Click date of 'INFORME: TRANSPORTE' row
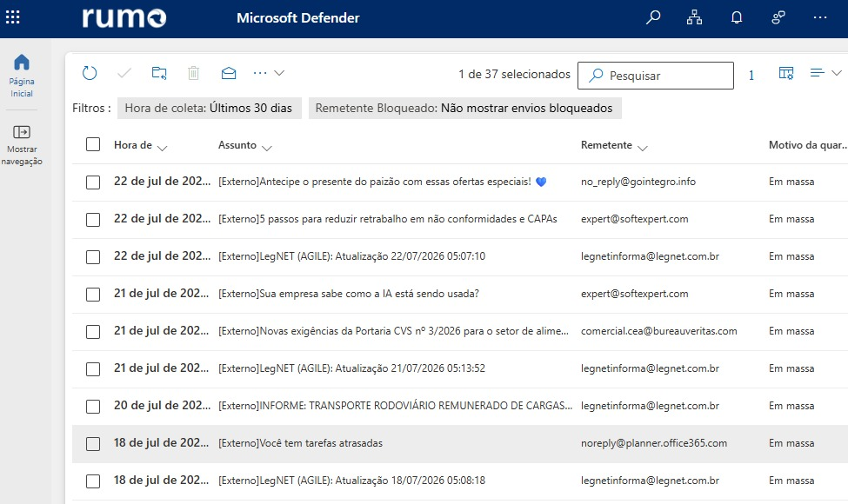Screen dimensions: 848x504 (x=162, y=405)
